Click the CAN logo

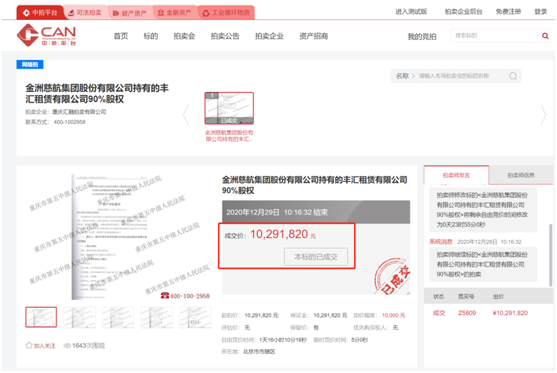[x=46, y=35]
